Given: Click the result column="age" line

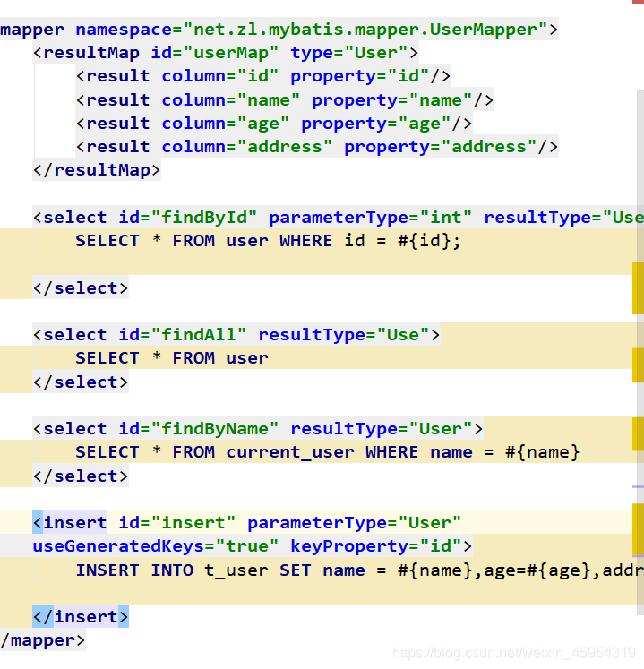Looking at the screenshot, I should (x=273, y=124).
